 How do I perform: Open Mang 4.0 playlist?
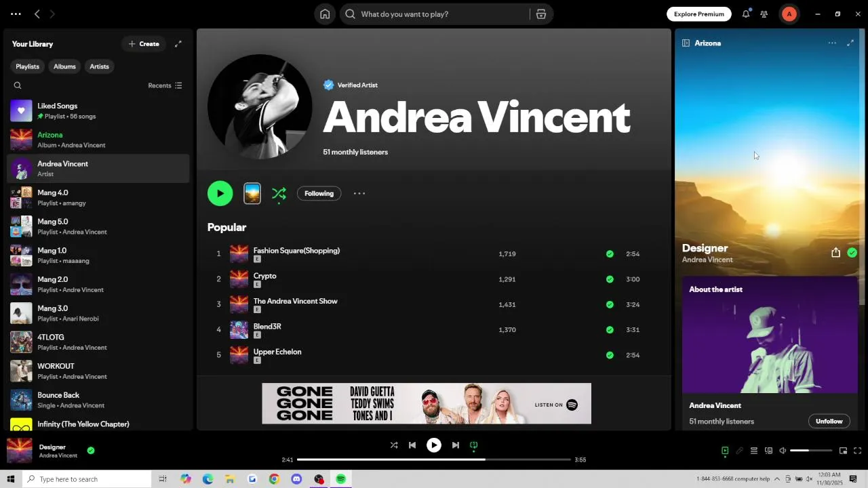click(98, 197)
